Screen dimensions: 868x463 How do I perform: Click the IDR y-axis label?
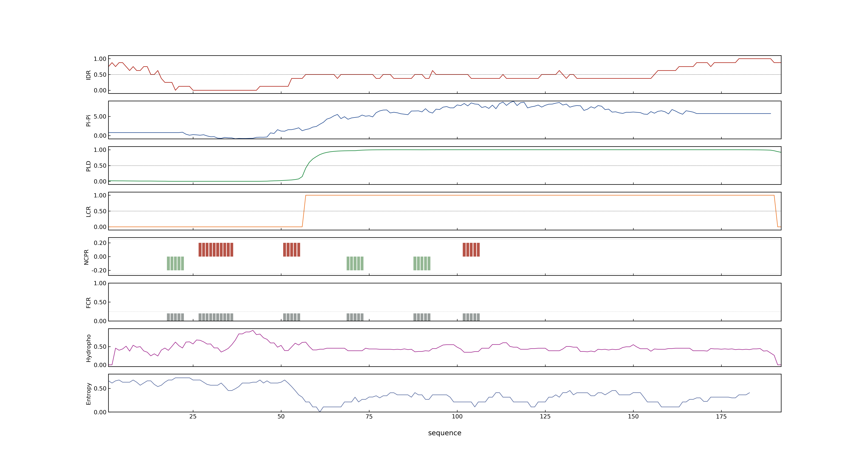(88, 75)
